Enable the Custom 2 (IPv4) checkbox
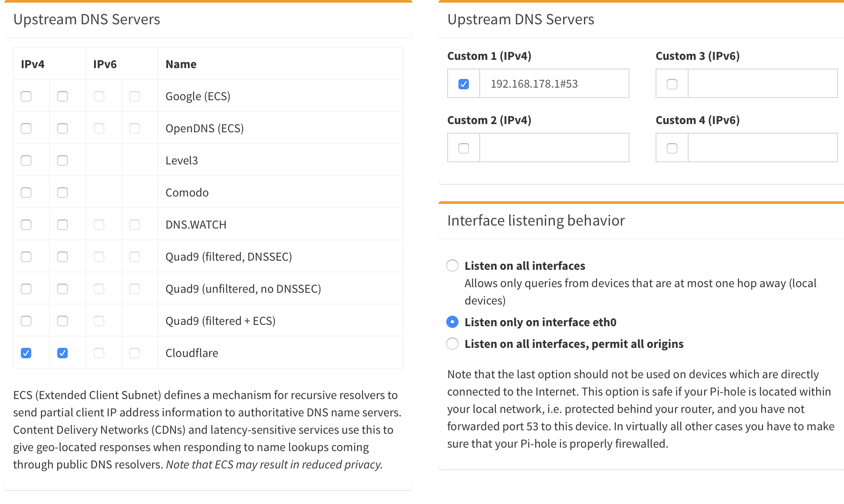 (464, 148)
